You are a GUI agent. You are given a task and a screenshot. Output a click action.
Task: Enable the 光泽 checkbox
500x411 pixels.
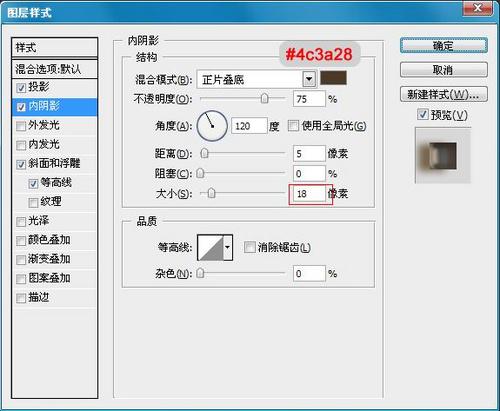[21, 222]
